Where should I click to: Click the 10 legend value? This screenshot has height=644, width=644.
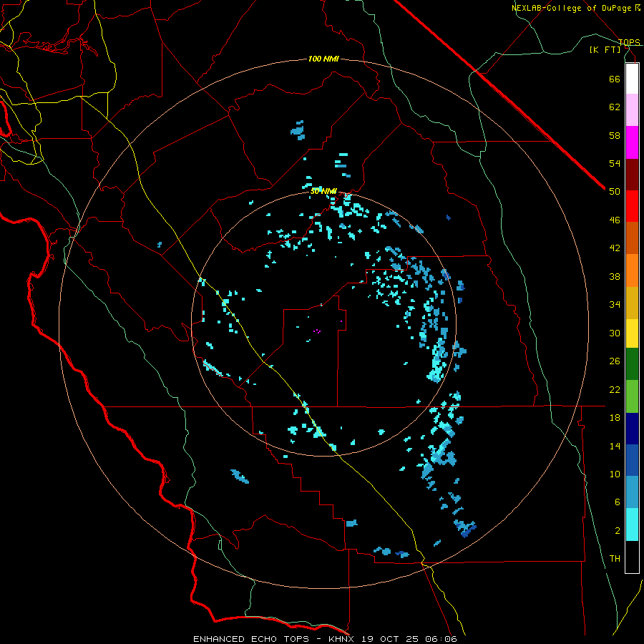point(615,474)
